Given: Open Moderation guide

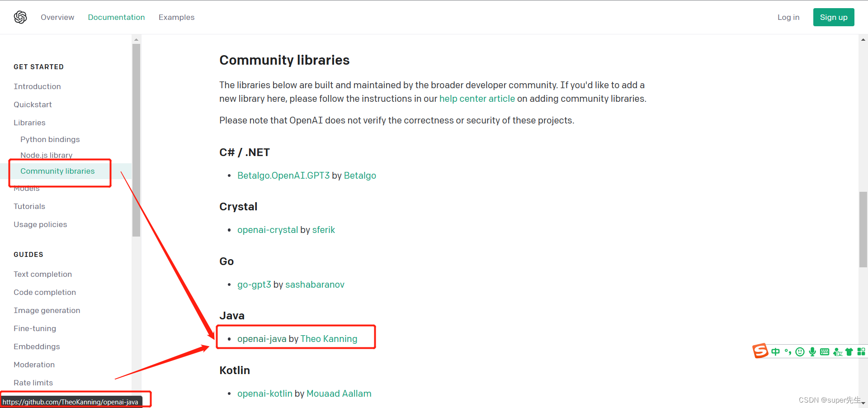Looking at the screenshot, I should [x=34, y=365].
